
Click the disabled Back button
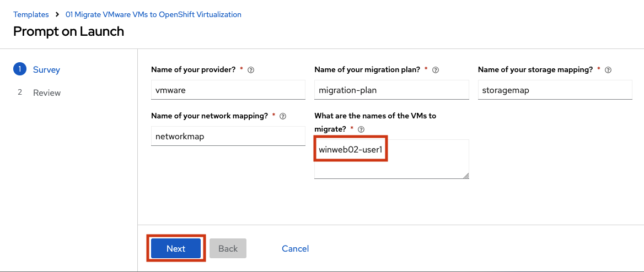(x=228, y=248)
